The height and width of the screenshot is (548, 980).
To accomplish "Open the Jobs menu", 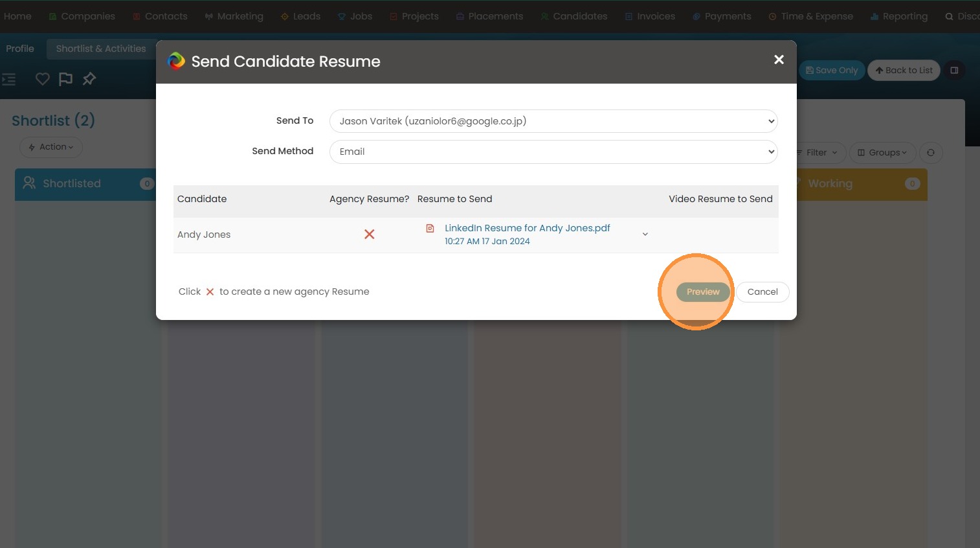I will 355,16.
